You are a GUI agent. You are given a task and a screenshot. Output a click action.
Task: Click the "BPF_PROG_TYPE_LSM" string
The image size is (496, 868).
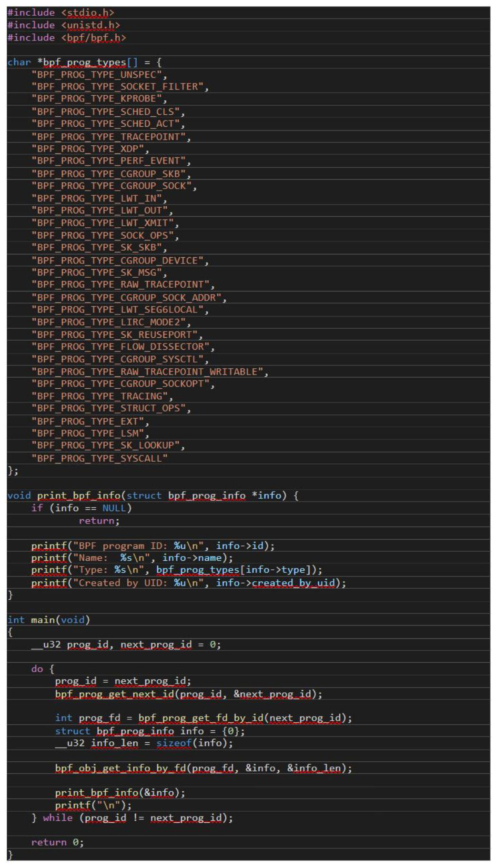point(90,434)
